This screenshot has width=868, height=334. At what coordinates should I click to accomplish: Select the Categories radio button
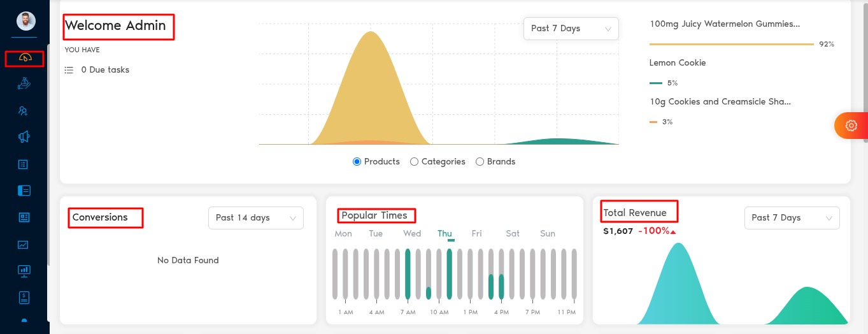click(414, 162)
